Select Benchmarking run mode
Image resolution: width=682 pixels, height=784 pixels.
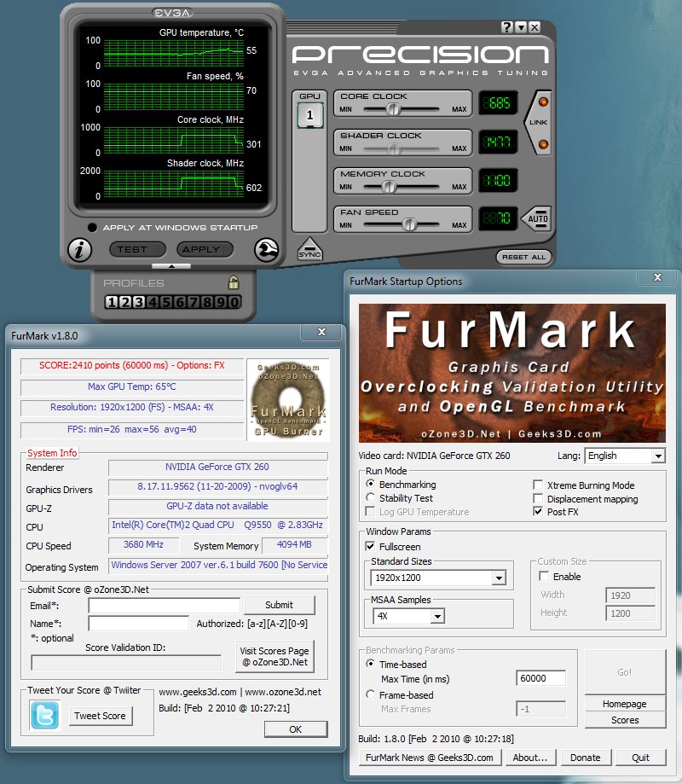tap(370, 484)
